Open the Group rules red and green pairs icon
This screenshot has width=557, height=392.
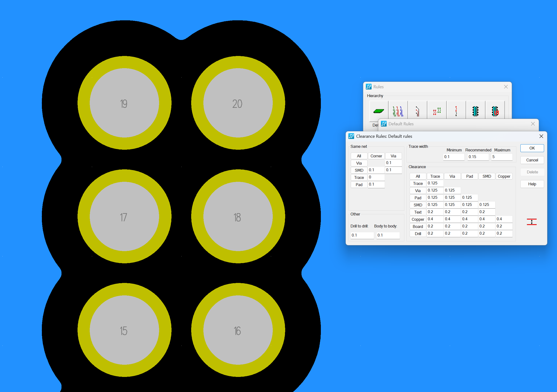click(437, 111)
